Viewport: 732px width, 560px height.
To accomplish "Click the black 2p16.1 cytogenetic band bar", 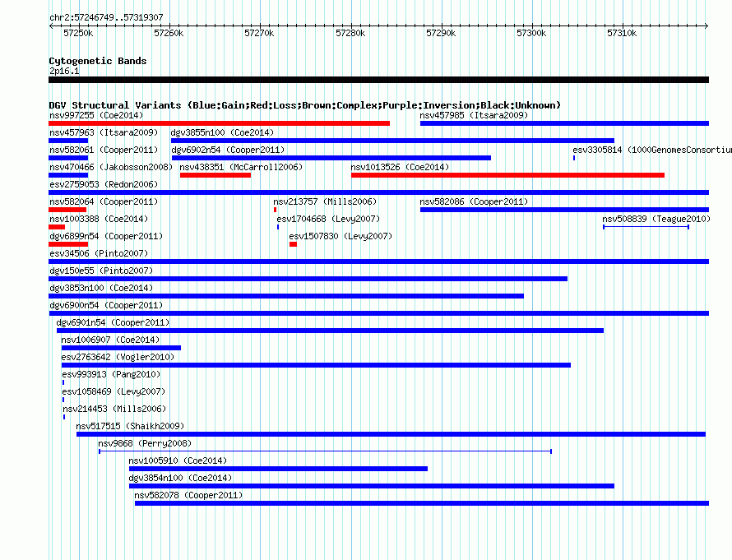I will pos(378,80).
